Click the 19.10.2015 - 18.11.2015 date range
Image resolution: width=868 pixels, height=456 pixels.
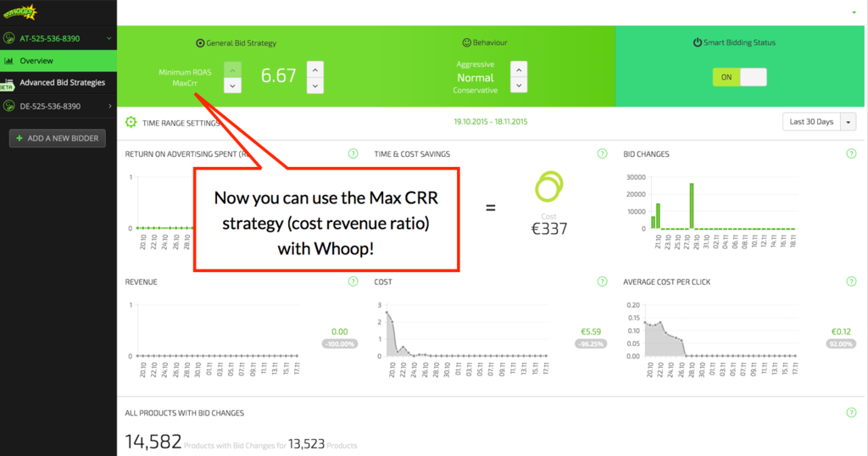click(x=491, y=122)
